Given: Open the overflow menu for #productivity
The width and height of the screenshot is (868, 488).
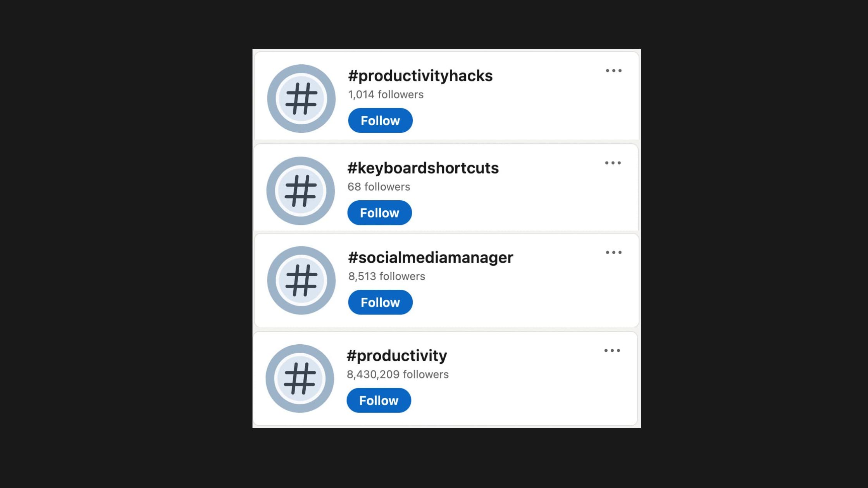Looking at the screenshot, I should (611, 350).
